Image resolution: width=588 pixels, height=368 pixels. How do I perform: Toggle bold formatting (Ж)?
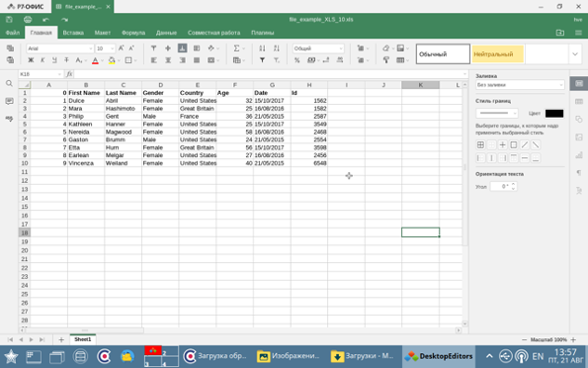31,60
